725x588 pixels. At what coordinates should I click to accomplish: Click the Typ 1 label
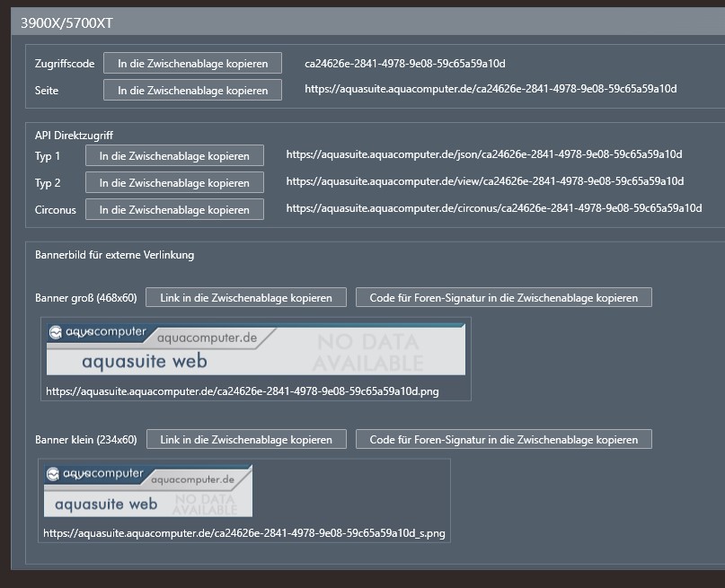pos(48,156)
